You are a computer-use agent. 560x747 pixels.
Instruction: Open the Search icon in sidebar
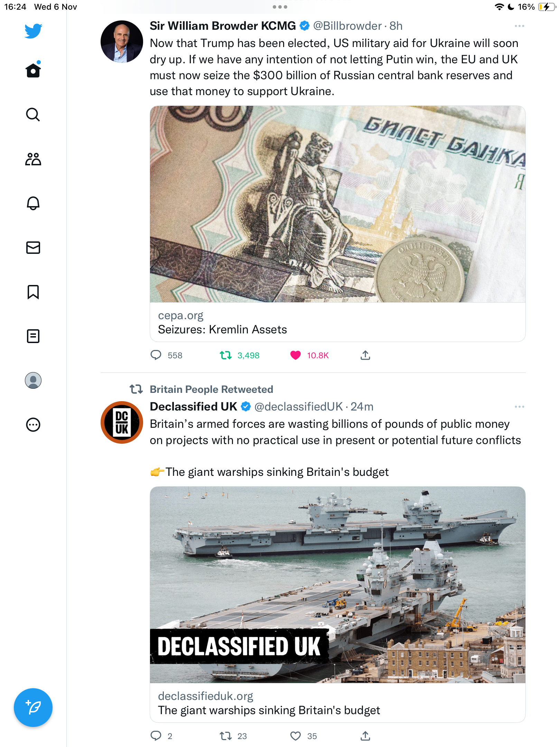33,114
